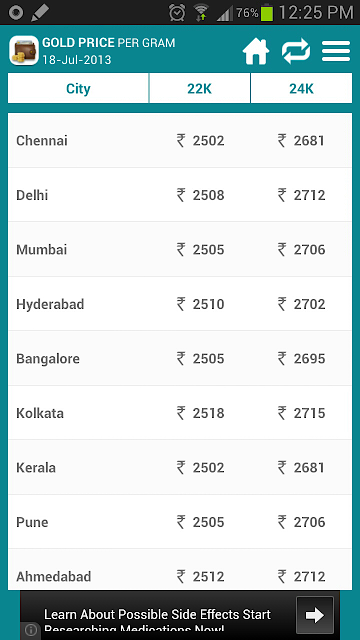The image size is (360, 640).
Task: Select the Mumbai row
Action: (x=180, y=249)
